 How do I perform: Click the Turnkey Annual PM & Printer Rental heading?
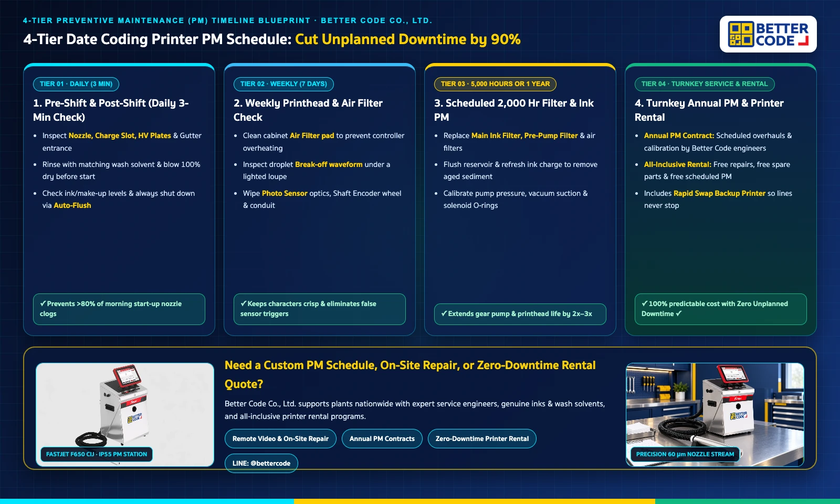click(709, 110)
